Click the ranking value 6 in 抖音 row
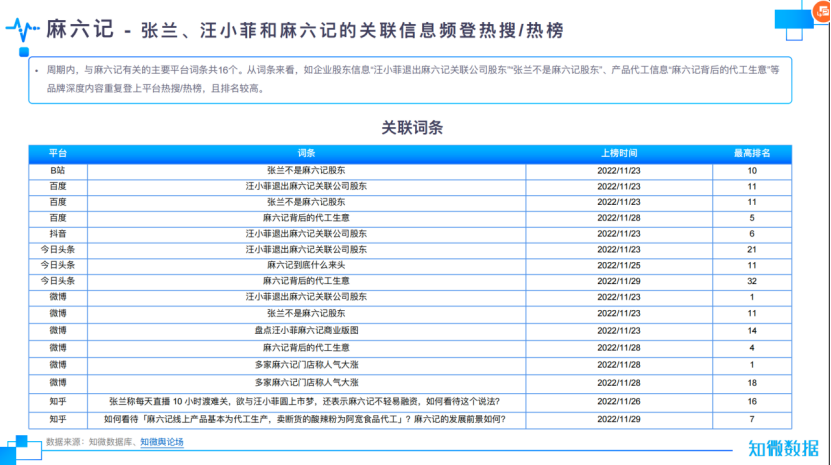 (x=752, y=234)
